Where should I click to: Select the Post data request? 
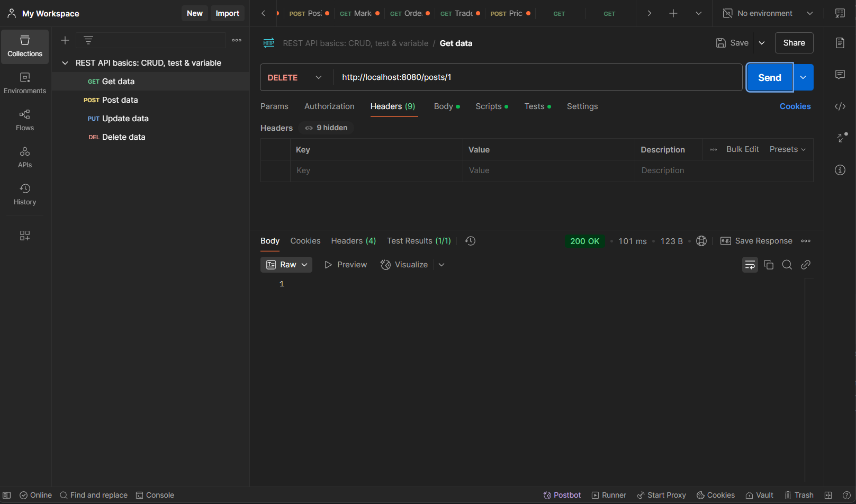click(151, 100)
